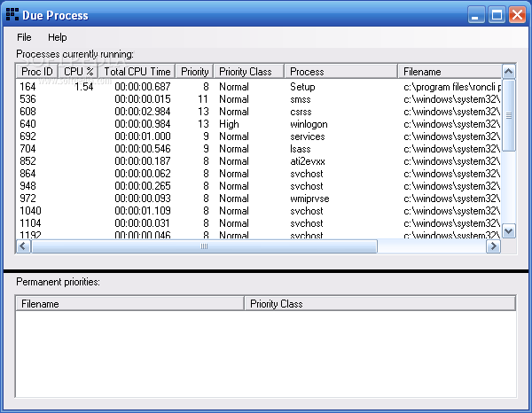Click the vertical scrollbar down arrow
Screen dimensions: 532x413
(509, 231)
